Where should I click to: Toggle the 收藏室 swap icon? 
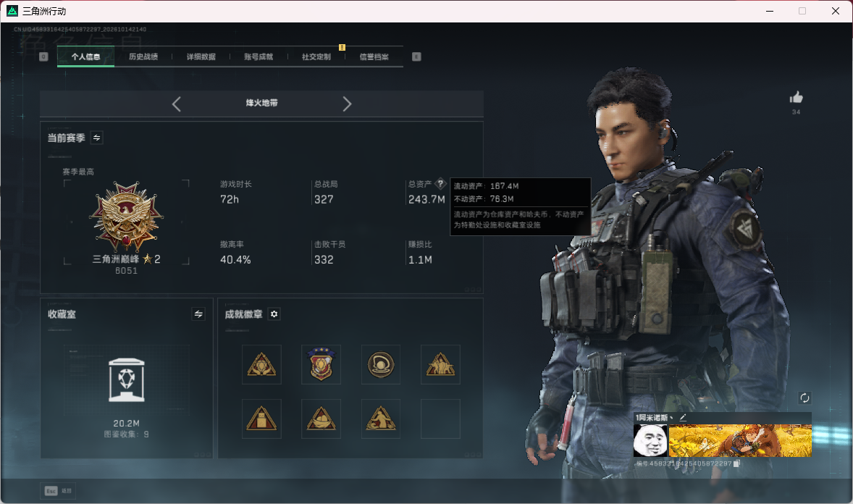198,314
